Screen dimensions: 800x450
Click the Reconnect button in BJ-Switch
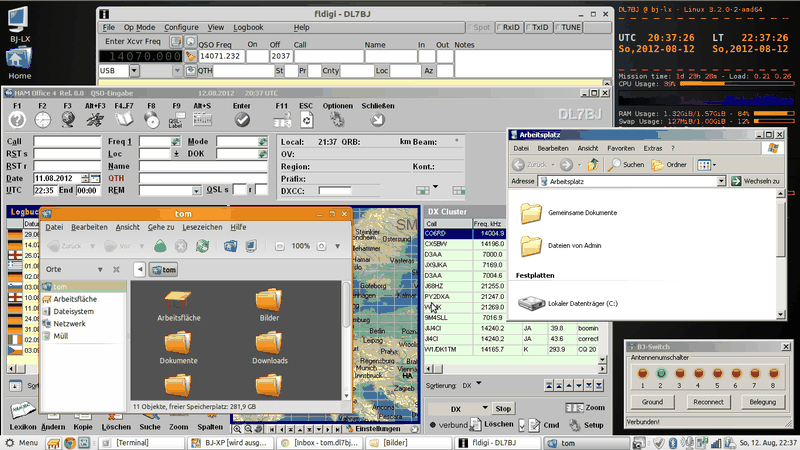click(x=708, y=402)
